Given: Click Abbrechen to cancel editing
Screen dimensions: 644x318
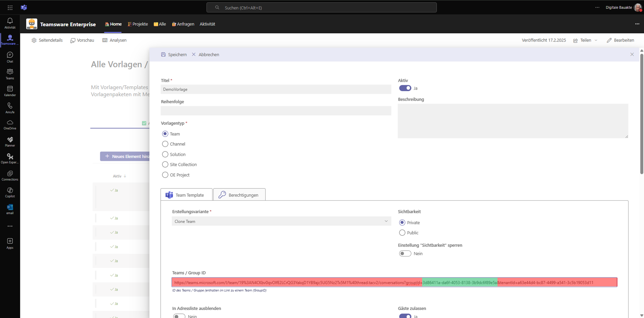Looking at the screenshot, I should (x=205, y=54).
